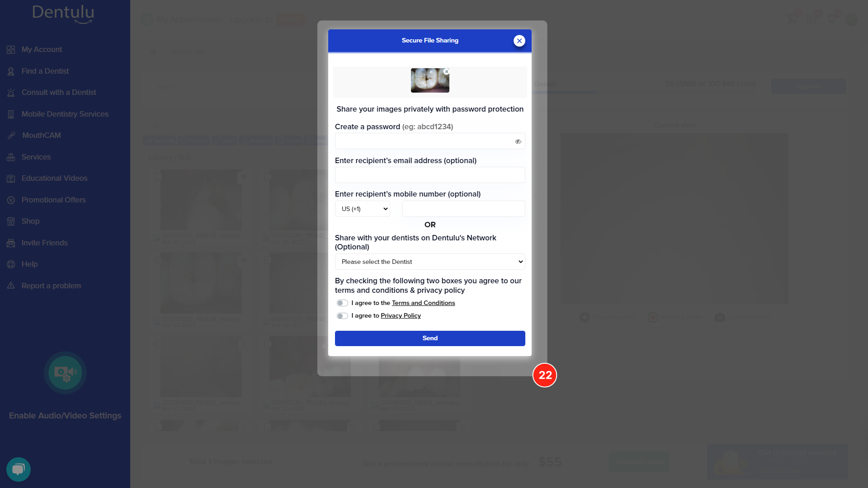Click the Report a problem icon
The image size is (868, 488).
pyautogui.click(x=10, y=286)
